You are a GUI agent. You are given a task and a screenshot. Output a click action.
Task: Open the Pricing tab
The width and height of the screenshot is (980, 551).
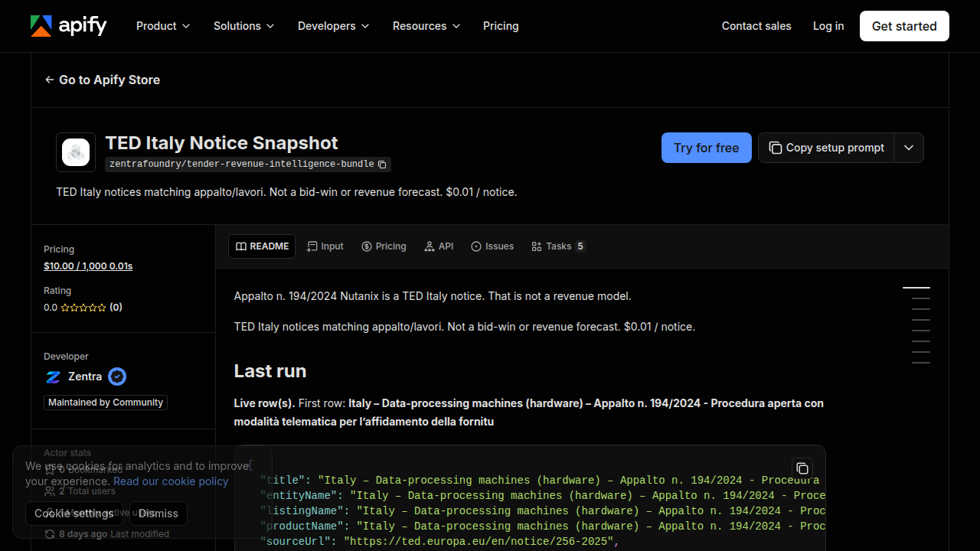384,246
